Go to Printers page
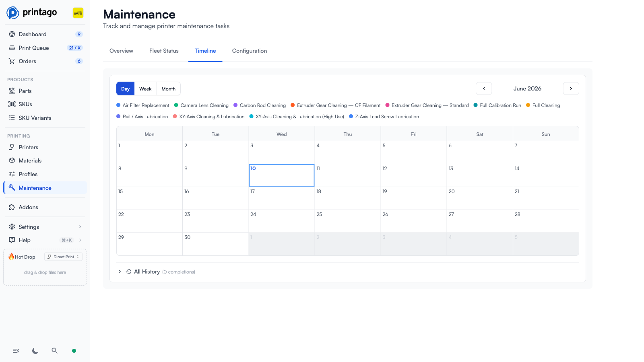This screenshot has height=362, width=644. (45, 147)
